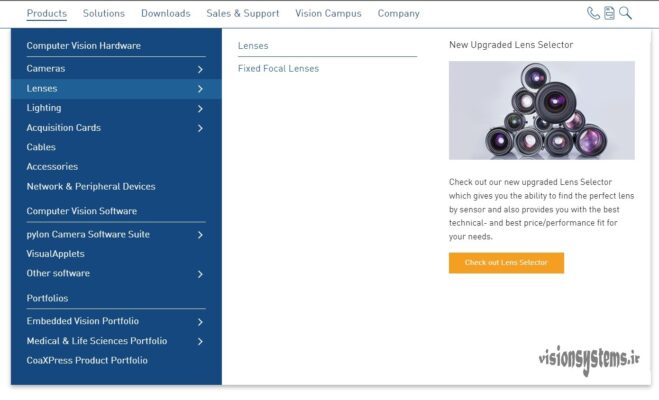Select Cables in the hardware list
Screen dimensions: 659x400
point(41,147)
